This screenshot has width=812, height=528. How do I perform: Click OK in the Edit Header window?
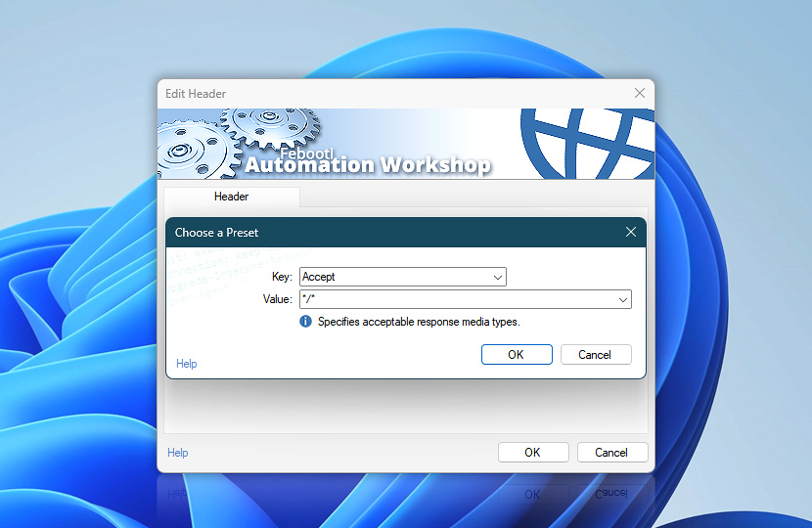pyautogui.click(x=533, y=453)
